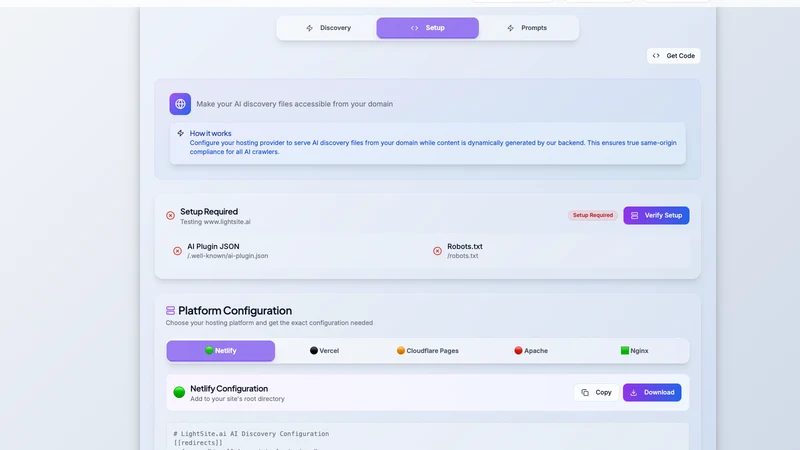Select the Setup tab

pyautogui.click(x=428, y=28)
